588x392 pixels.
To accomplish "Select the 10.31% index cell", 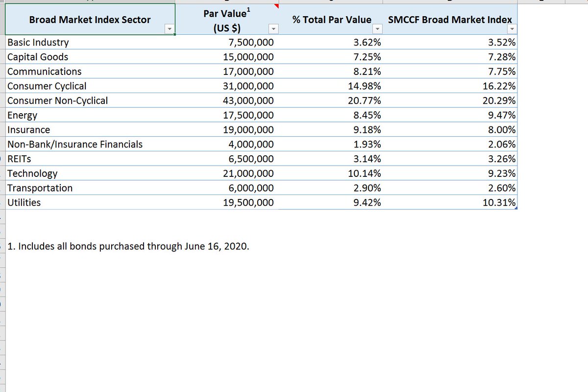I will click(x=449, y=202).
